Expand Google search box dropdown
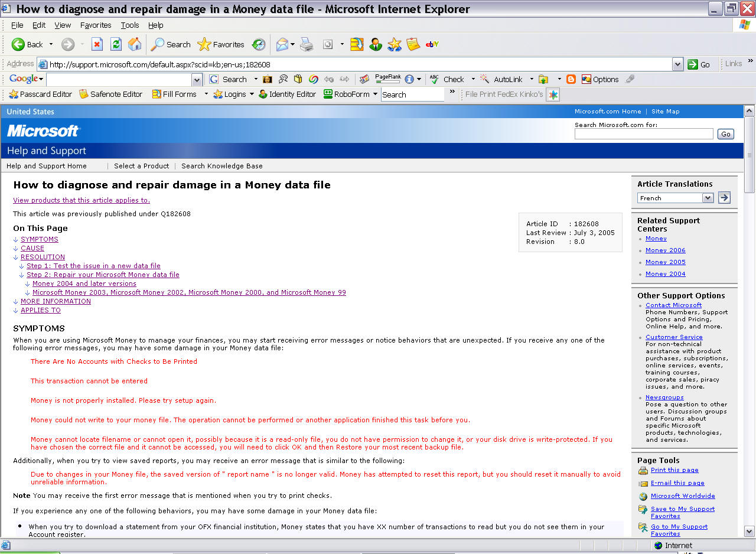The height and width of the screenshot is (554, 756). (x=197, y=79)
